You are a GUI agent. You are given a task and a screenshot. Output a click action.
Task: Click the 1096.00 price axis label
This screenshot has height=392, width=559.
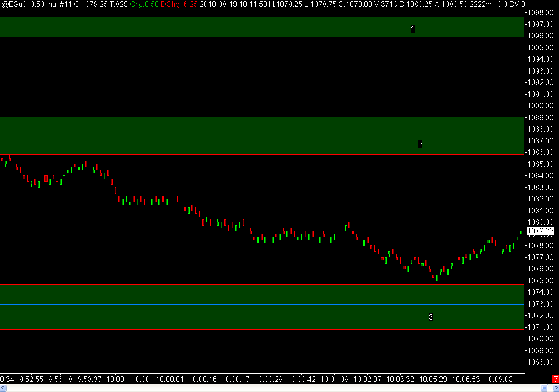pos(540,36)
